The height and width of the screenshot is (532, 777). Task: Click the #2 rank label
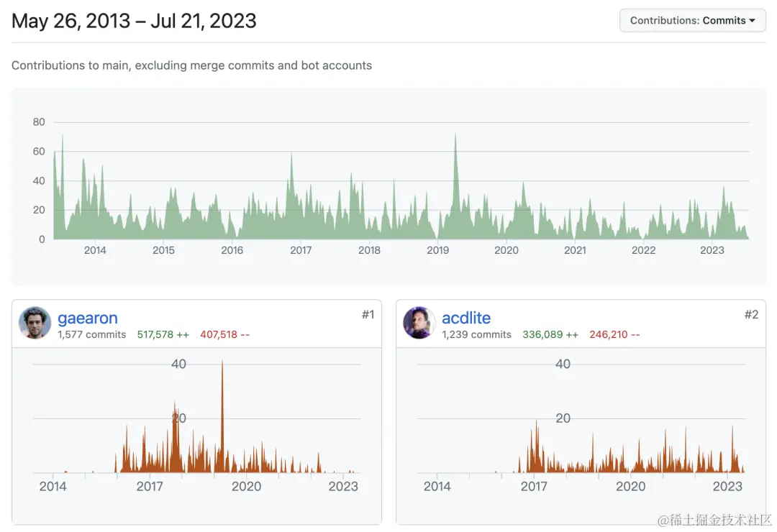[751, 315]
